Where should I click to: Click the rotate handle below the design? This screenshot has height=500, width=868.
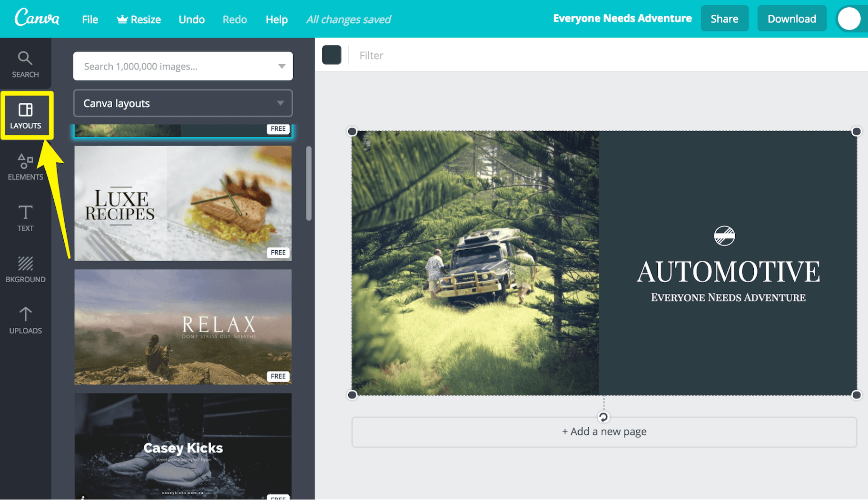[603, 417]
